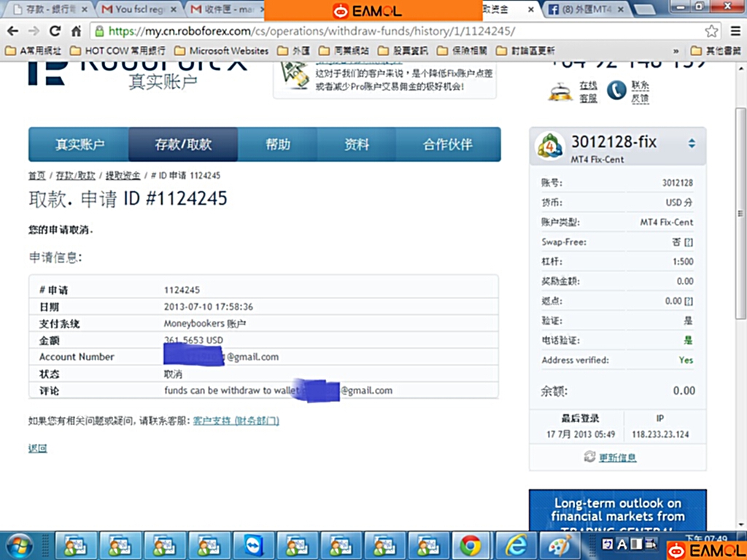This screenshot has height=560, width=747.
Task: Expand the 3012128-fix account selector arrows
Action: coord(692,144)
